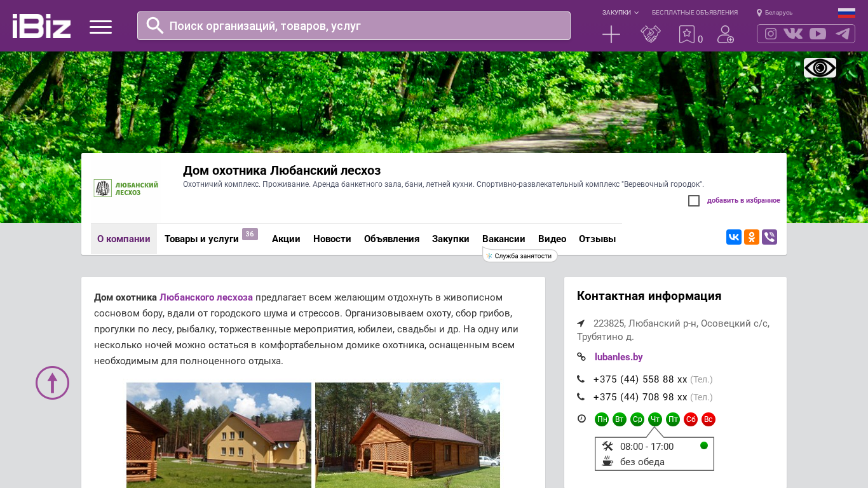Click the Любанский лесхоз company logo
The image size is (868, 488).
pyautogui.click(x=126, y=188)
